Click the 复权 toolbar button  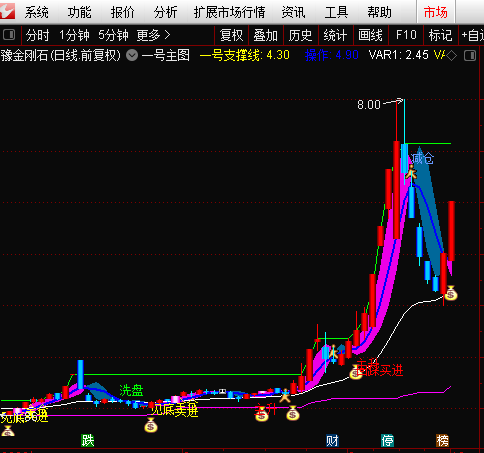tap(232, 35)
